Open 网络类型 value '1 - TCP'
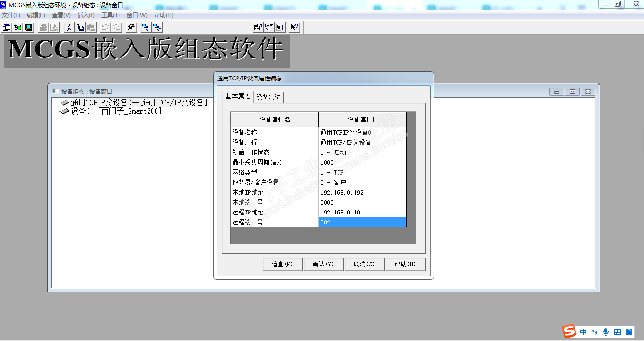Screen dimensions: 644x341 (x=363, y=172)
